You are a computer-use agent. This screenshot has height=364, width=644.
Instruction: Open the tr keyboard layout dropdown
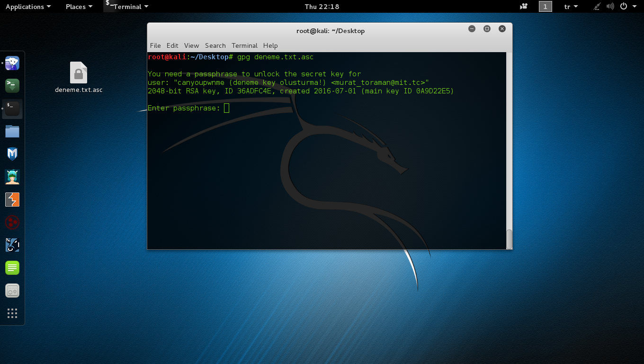coord(571,7)
